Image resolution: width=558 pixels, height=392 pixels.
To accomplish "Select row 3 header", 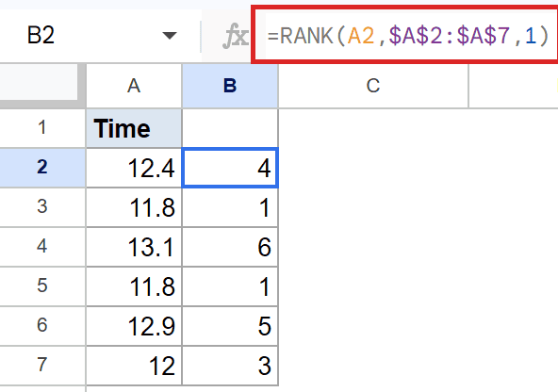I will coord(42,206).
